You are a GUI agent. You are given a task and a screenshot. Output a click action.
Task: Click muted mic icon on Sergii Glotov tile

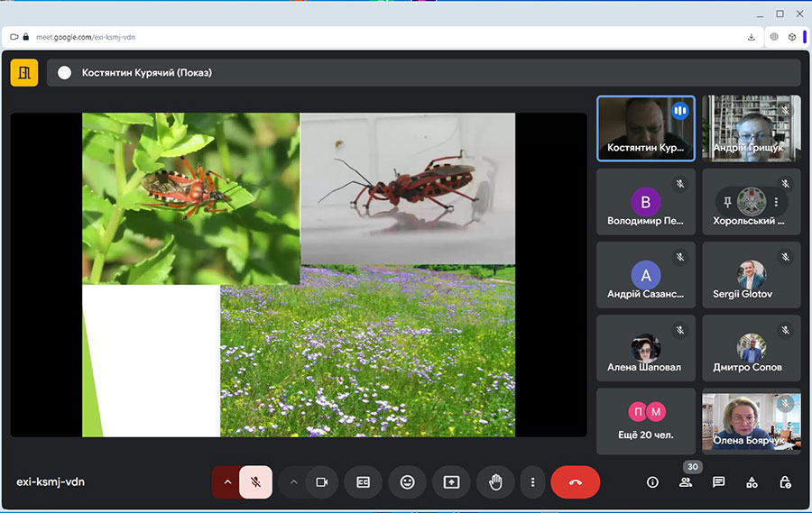click(786, 257)
